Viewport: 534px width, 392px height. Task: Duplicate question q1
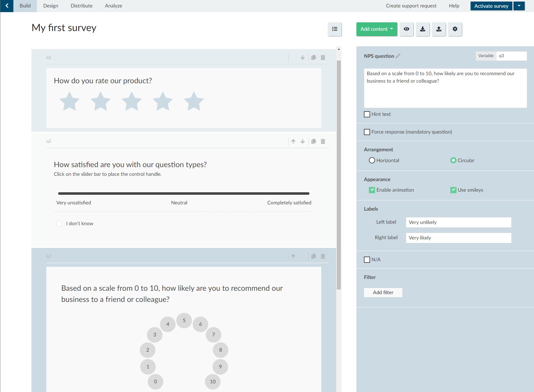(313, 57)
